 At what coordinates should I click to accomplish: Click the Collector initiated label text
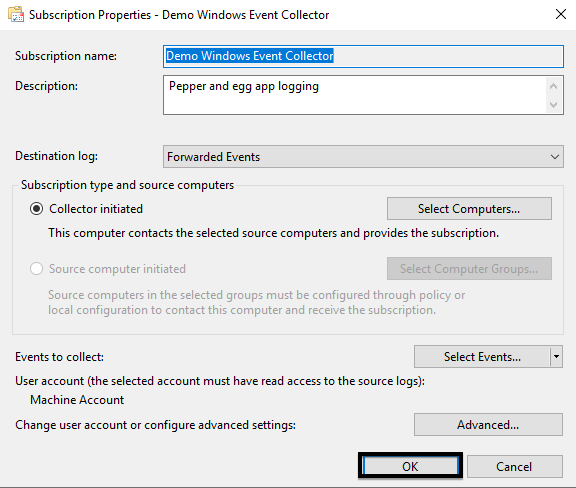tap(96, 209)
